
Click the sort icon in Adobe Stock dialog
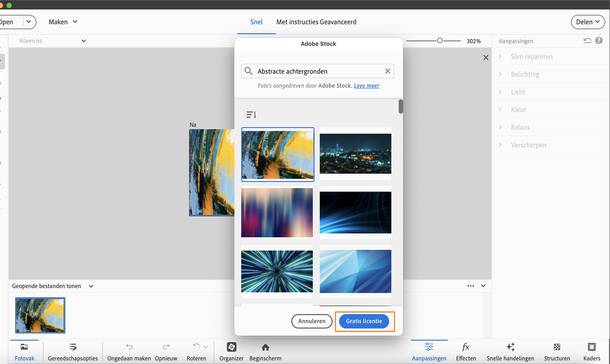click(251, 114)
